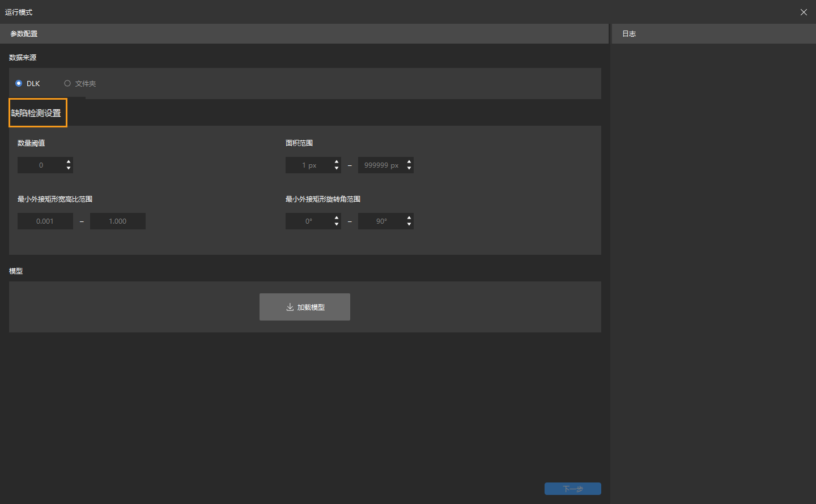Click the 数量阈值 label
The image size is (816, 504).
coord(31,143)
